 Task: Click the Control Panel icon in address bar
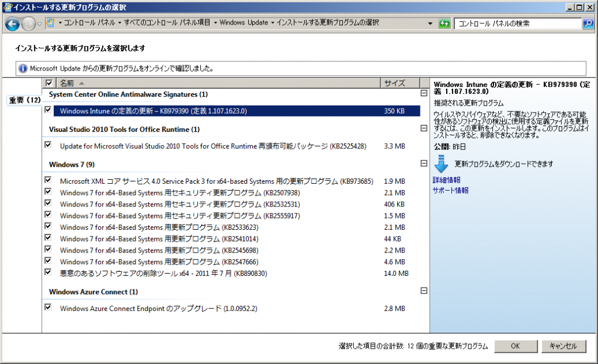51,23
